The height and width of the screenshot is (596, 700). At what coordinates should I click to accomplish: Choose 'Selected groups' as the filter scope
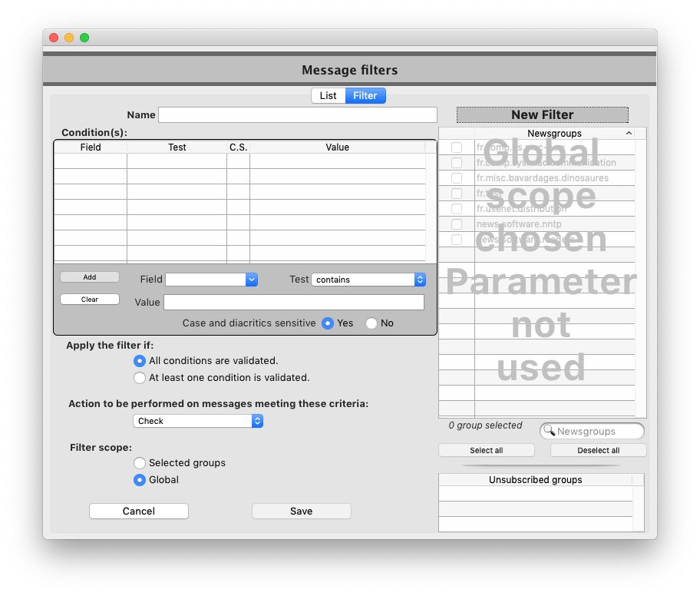(139, 463)
